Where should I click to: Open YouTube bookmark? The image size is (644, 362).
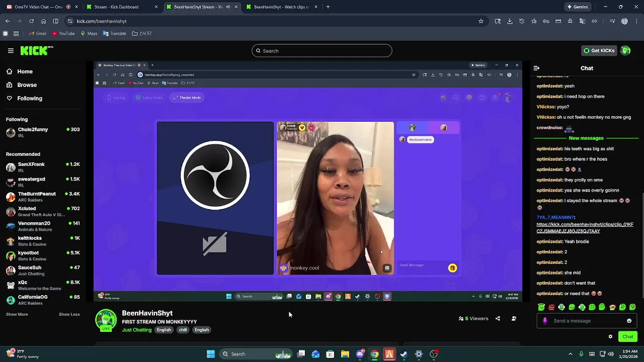[x=63, y=34]
